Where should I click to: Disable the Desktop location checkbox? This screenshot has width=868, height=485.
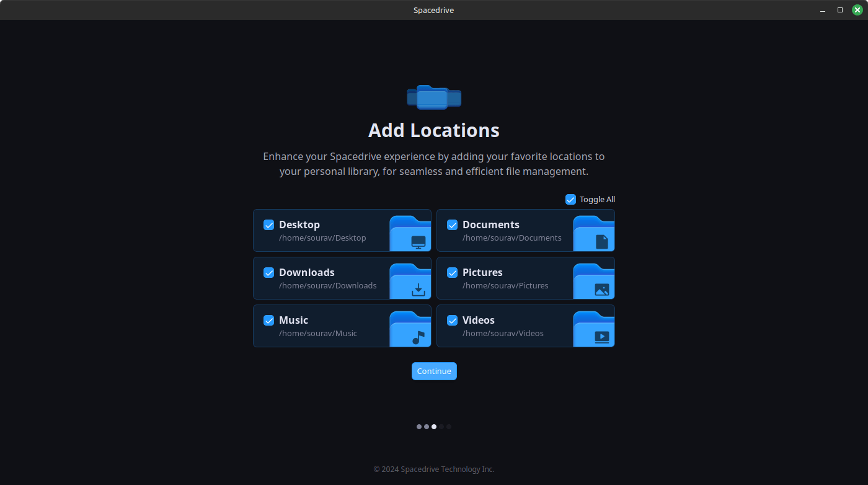point(268,225)
